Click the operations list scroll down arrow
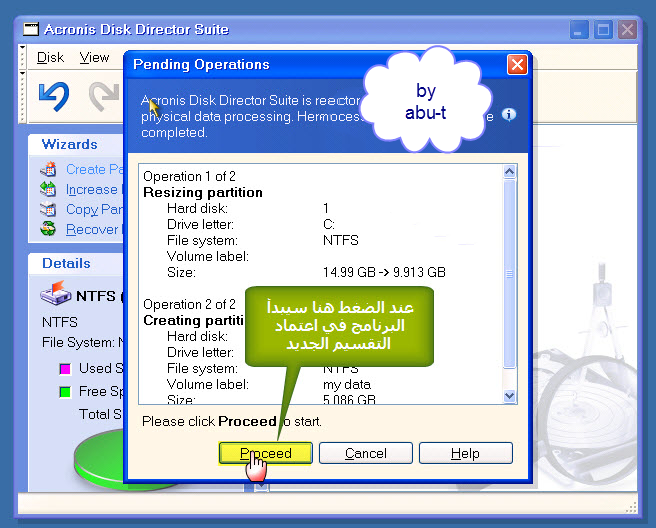656x528 pixels. click(x=509, y=396)
